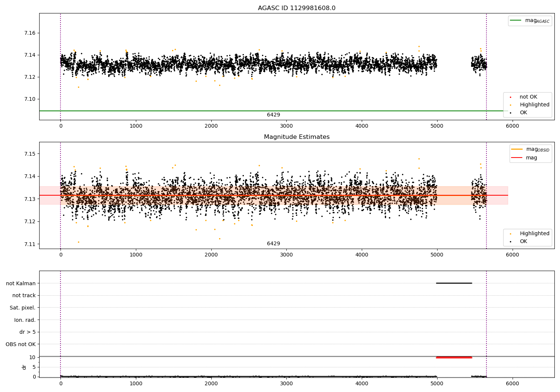Screen dimensions: 560x392
Task: Click the 'Sat. pixel.' row label
Action: (x=23, y=308)
